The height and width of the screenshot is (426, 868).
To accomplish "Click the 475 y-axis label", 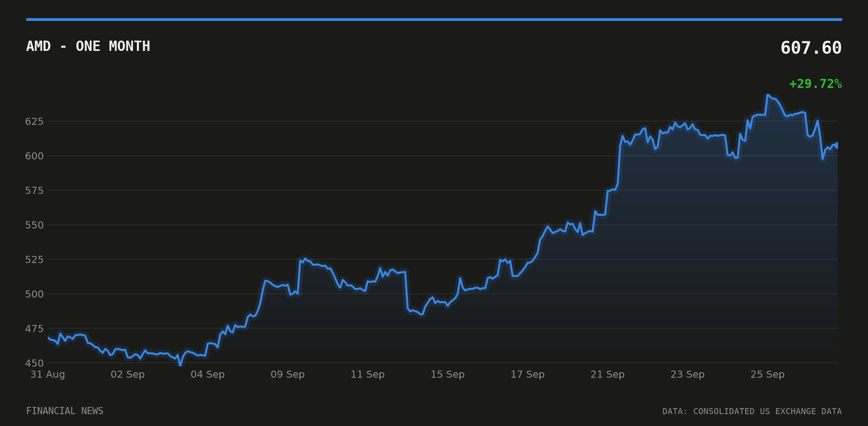I will pyautogui.click(x=34, y=329).
